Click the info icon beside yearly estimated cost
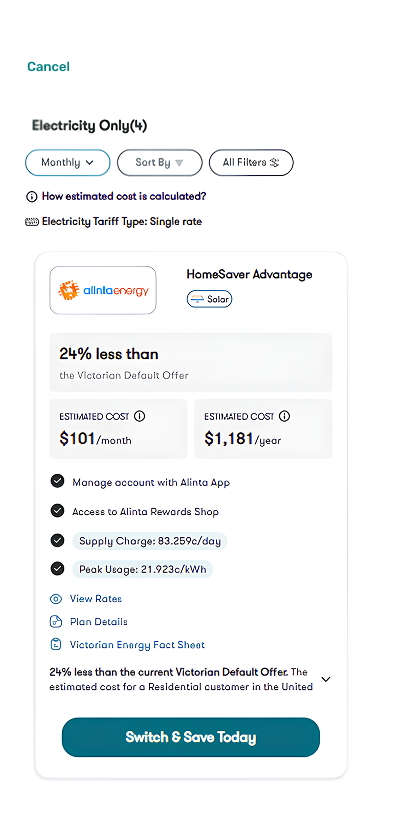The height and width of the screenshot is (822, 393). coord(285,416)
